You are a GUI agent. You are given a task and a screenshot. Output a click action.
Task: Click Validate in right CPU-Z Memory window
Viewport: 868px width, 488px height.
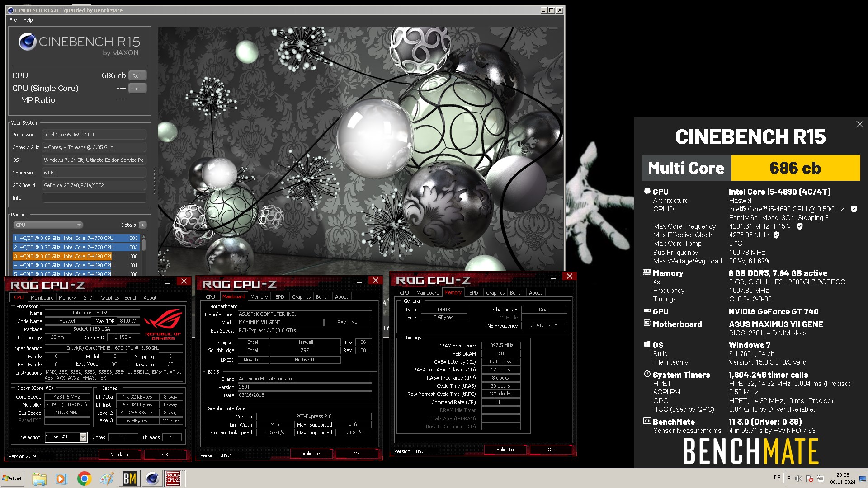click(x=505, y=450)
